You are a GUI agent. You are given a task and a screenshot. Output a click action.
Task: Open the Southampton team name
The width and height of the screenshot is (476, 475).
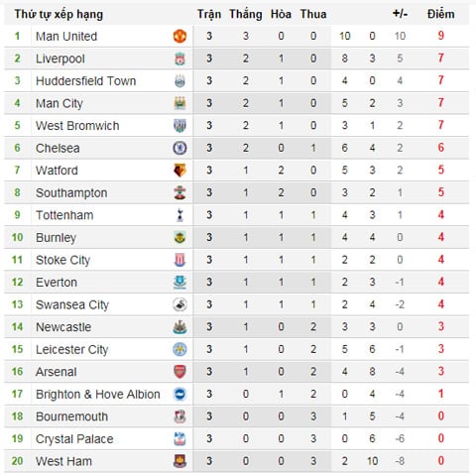(x=71, y=192)
